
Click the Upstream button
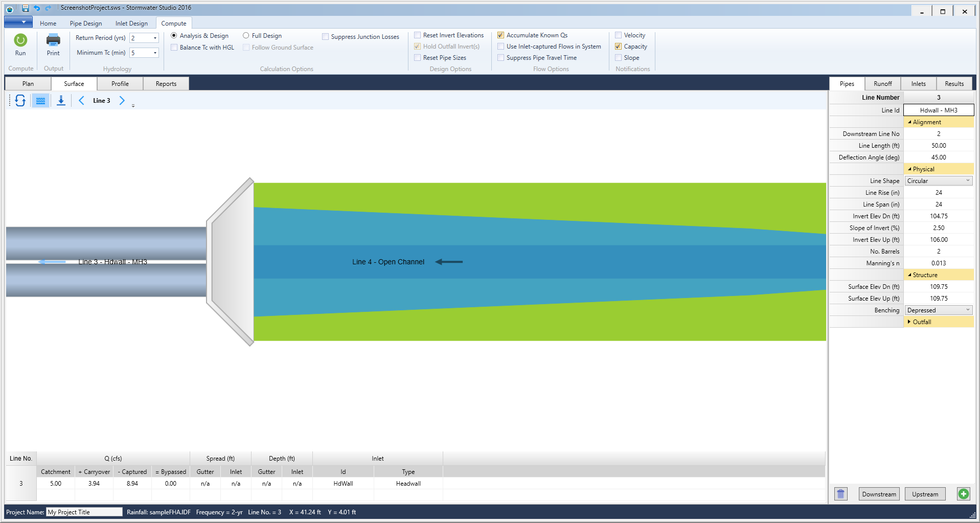[924, 493]
